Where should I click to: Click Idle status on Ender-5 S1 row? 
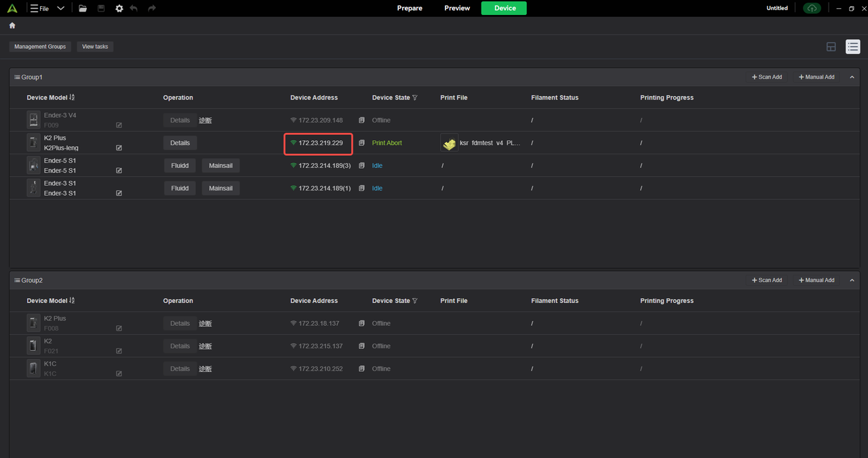(x=377, y=165)
